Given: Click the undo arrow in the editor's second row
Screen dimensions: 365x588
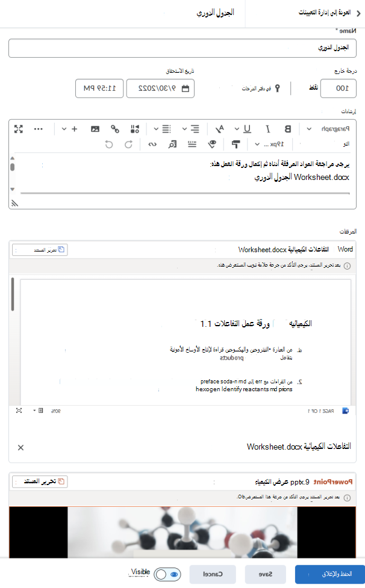Looking at the screenshot, I should coord(109,144).
